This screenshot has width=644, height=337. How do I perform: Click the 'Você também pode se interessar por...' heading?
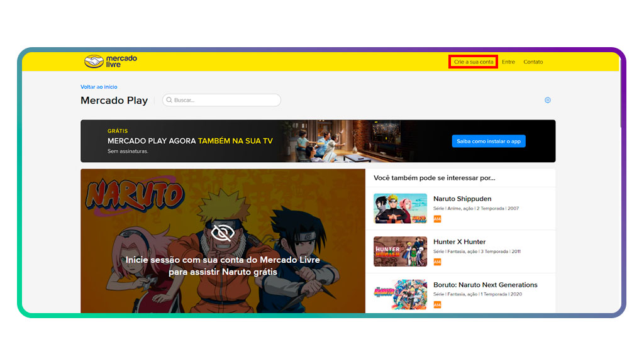click(x=434, y=178)
